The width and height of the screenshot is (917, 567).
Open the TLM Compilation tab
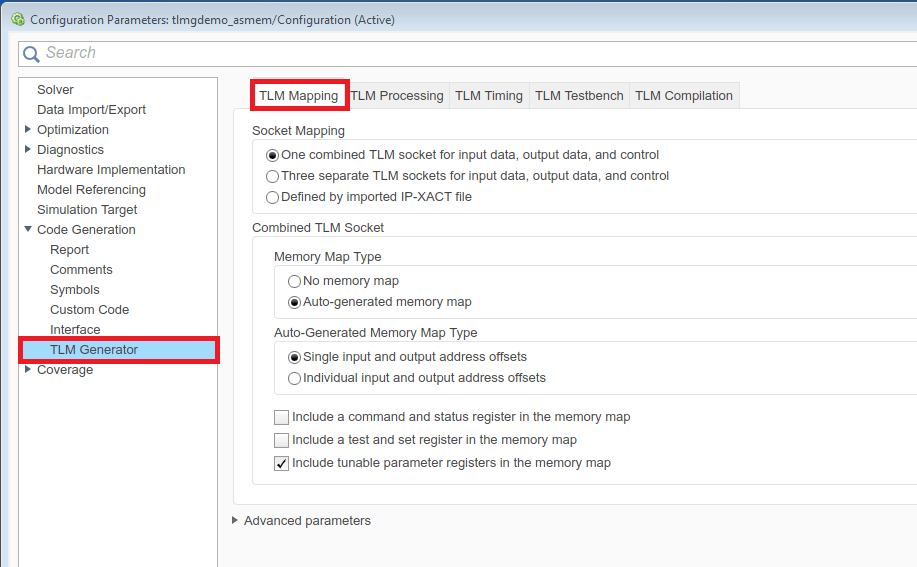(x=684, y=96)
